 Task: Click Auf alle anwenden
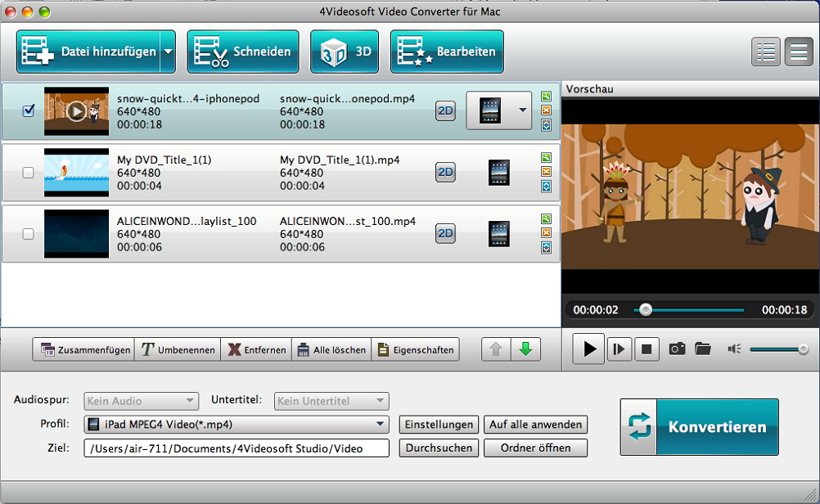[535, 425]
